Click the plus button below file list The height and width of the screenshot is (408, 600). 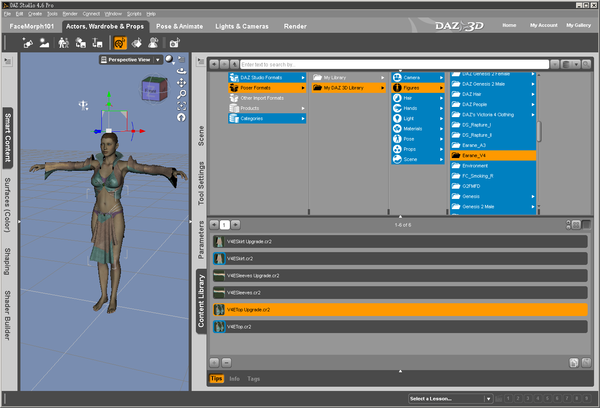(214, 362)
